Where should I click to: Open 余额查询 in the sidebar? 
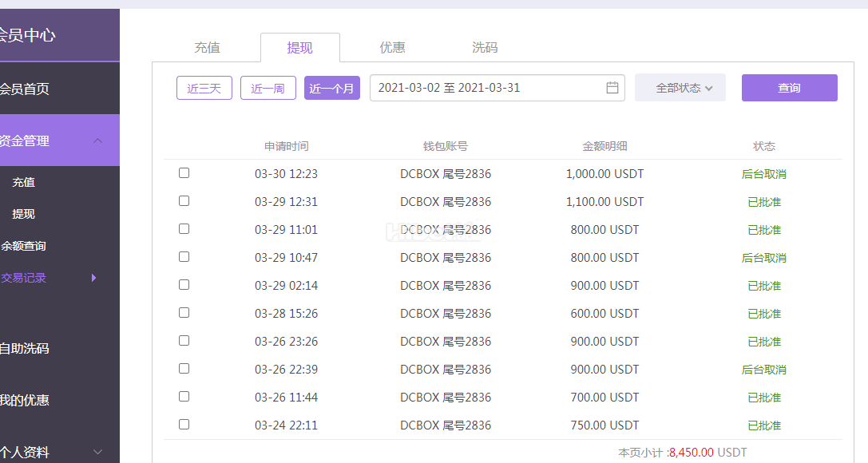pyautogui.click(x=24, y=246)
